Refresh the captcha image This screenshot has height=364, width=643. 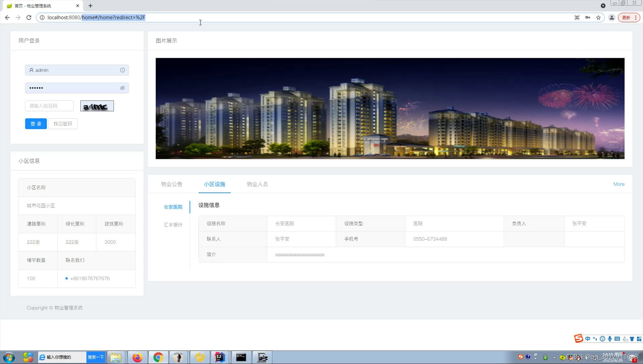(97, 106)
